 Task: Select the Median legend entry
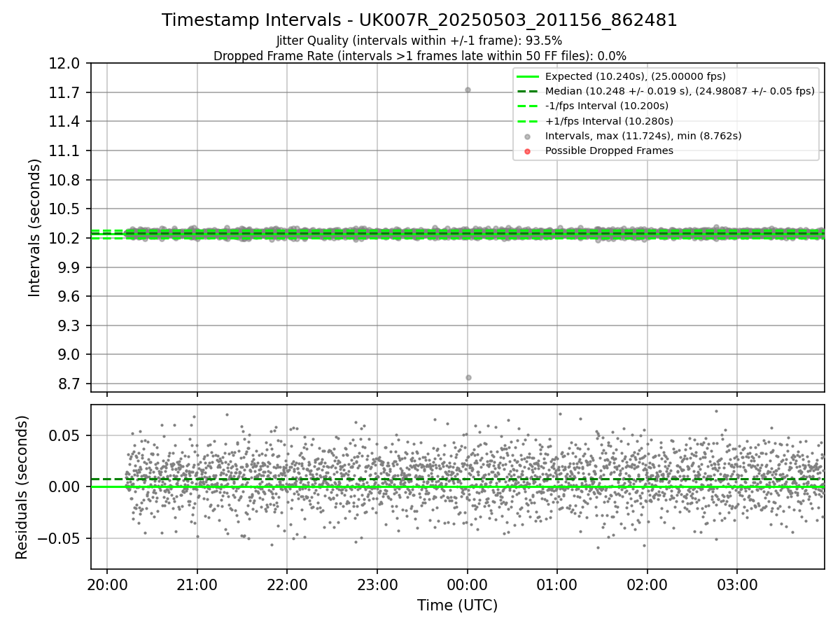[x=665, y=91]
